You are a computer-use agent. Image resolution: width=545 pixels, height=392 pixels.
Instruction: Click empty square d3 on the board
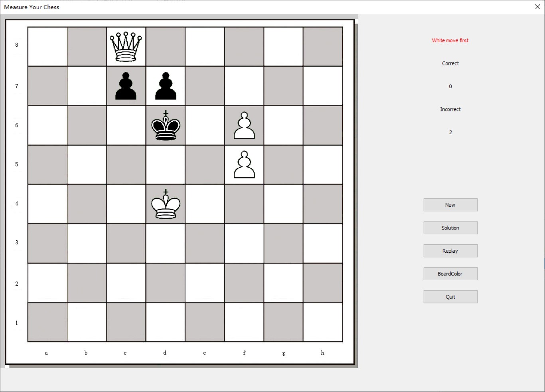coord(166,244)
